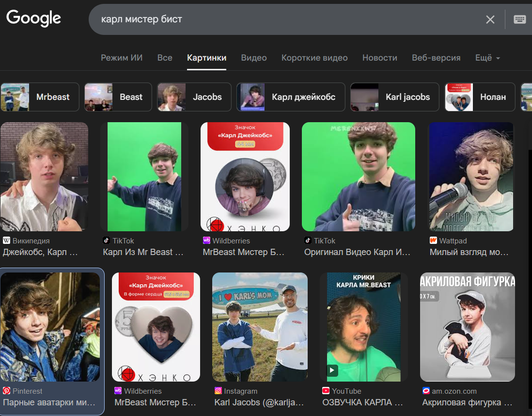
Task: Click the 'Instagram' source name
Action: (240, 391)
